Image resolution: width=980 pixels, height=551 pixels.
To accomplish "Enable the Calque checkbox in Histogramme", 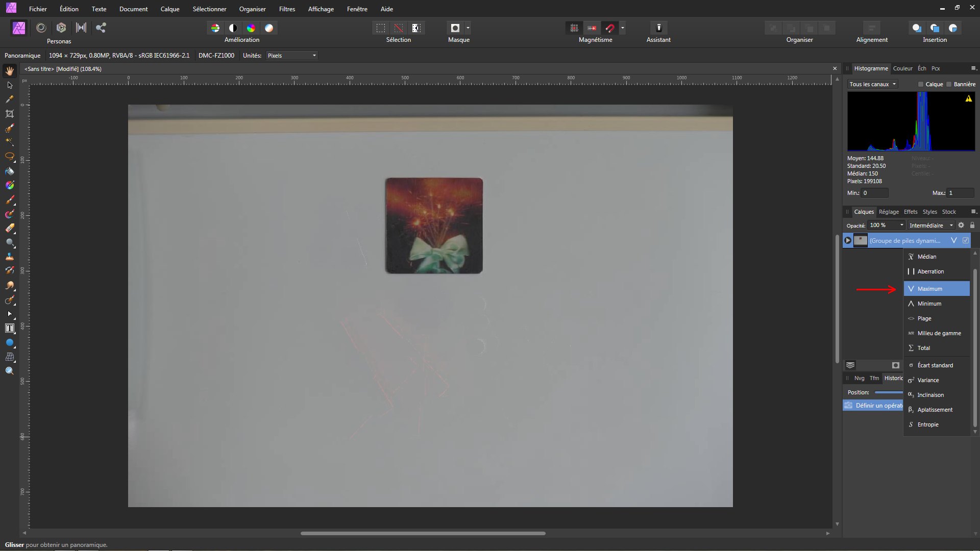I will pyautogui.click(x=921, y=84).
